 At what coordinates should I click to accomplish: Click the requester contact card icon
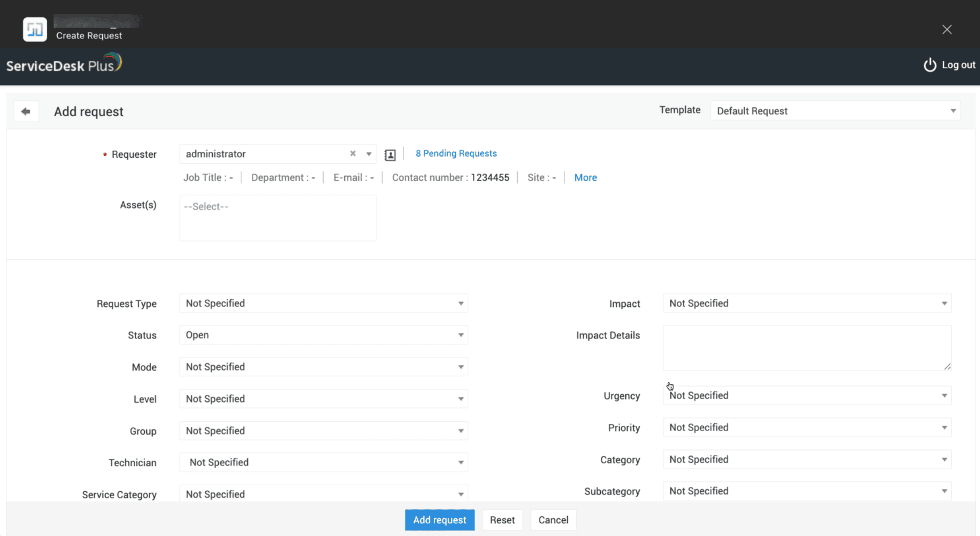click(390, 155)
